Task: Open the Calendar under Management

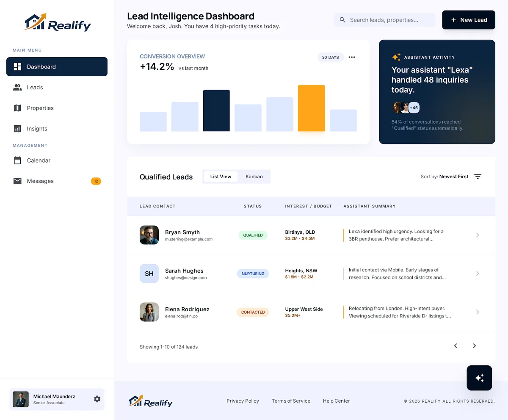Action: pyautogui.click(x=38, y=160)
